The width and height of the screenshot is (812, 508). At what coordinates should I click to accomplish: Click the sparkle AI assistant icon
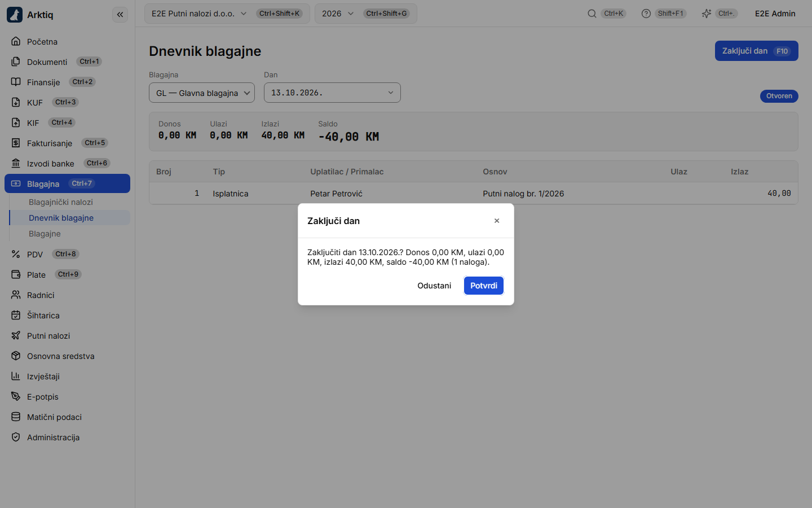tap(707, 14)
